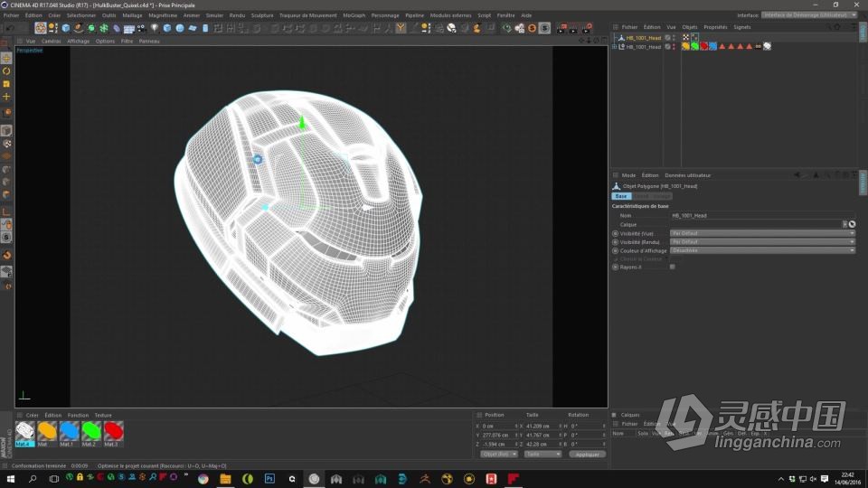Select the Mat.4 white material swatch
Screen dimensions: 868x488
pos(25,434)
